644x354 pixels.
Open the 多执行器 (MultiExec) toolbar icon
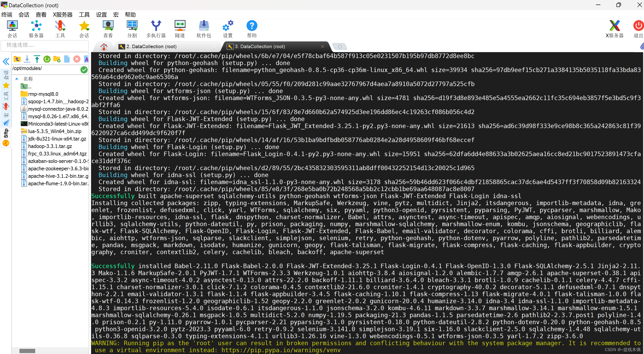156,29
